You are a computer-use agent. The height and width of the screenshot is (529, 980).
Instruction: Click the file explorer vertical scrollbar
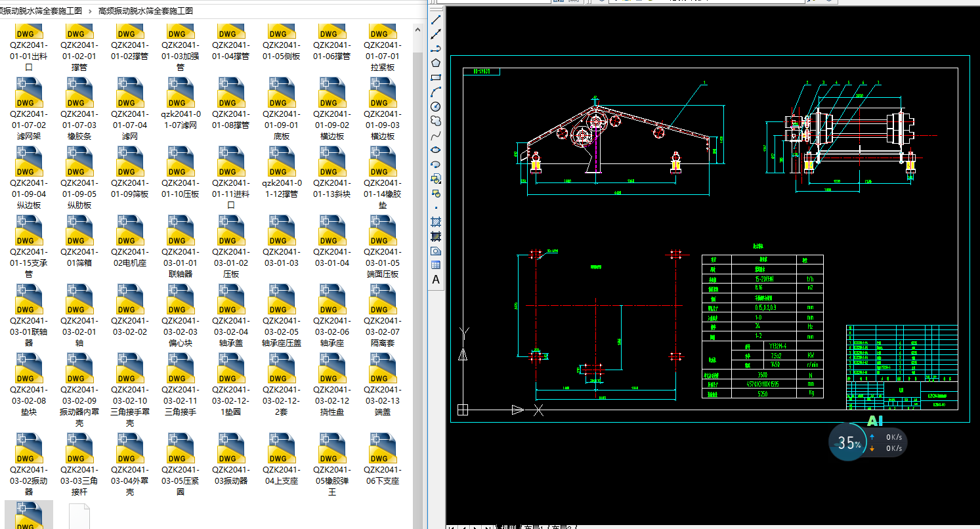click(x=417, y=263)
